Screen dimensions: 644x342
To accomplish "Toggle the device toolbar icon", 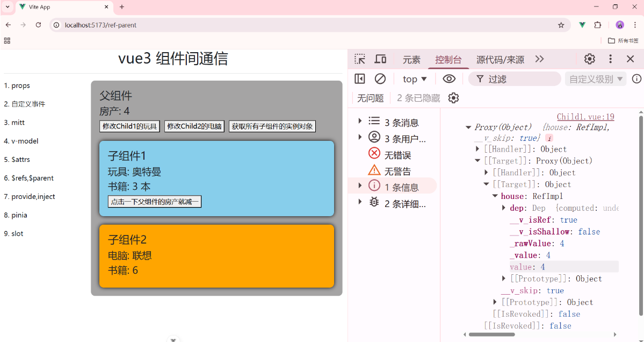I will (x=380, y=59).
